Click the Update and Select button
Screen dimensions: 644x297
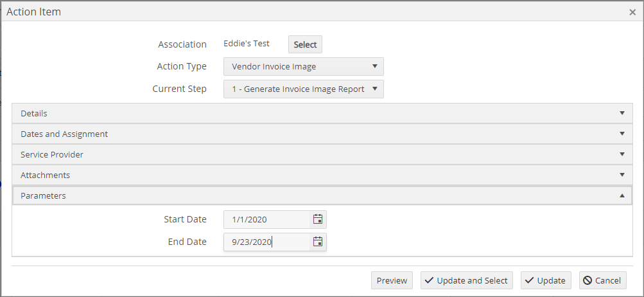[x=467, y=280]
